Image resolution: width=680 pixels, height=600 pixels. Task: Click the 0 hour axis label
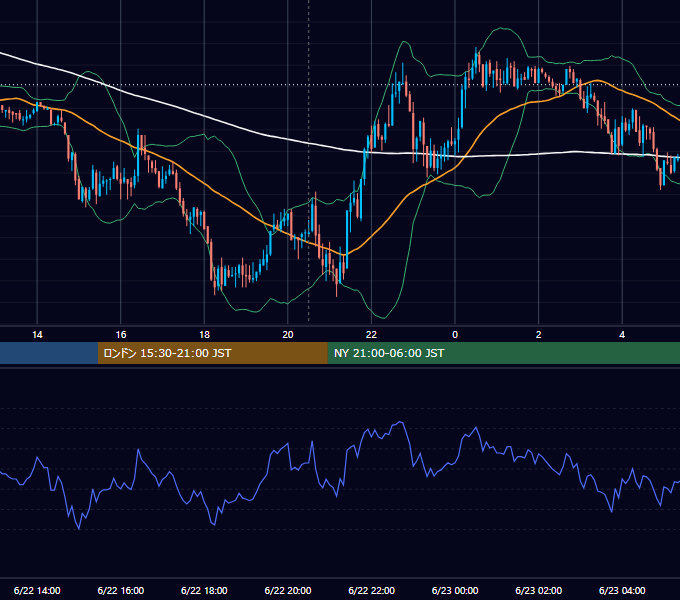pyautogui.click(x=455, y=335)
